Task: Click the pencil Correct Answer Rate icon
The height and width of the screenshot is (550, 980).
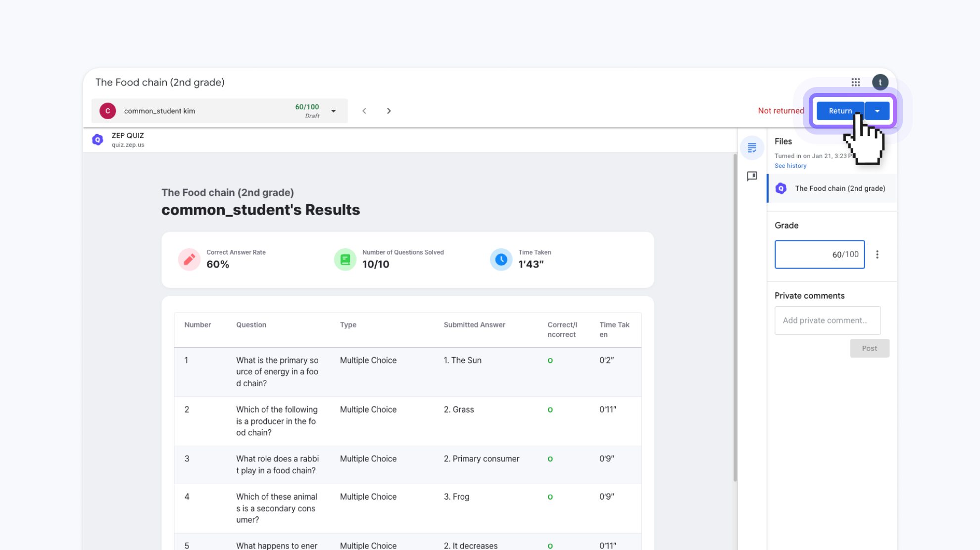Action: pos(189,259)
